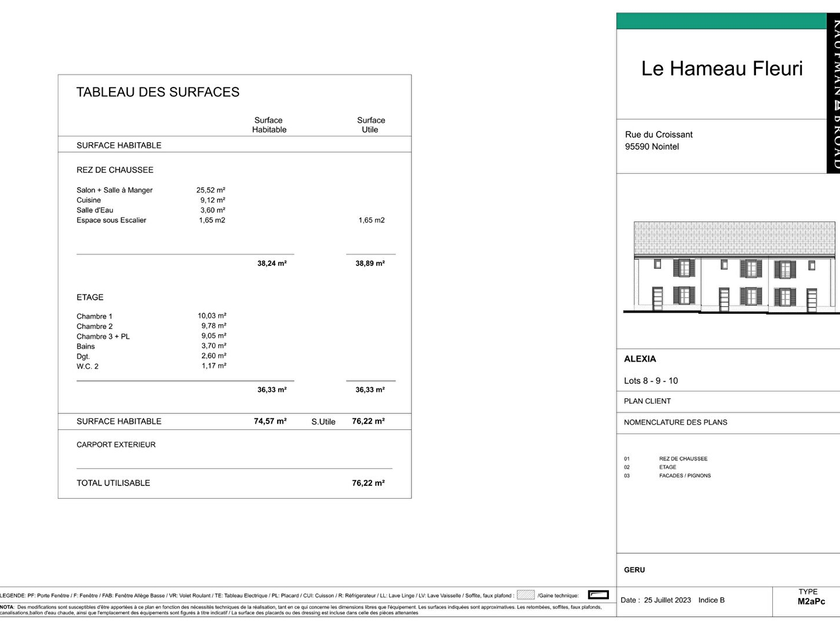Select the "Chambre 3 + PL" row label
The width and height of the screenshot is (840, 630).
click(x=103, y=337)
